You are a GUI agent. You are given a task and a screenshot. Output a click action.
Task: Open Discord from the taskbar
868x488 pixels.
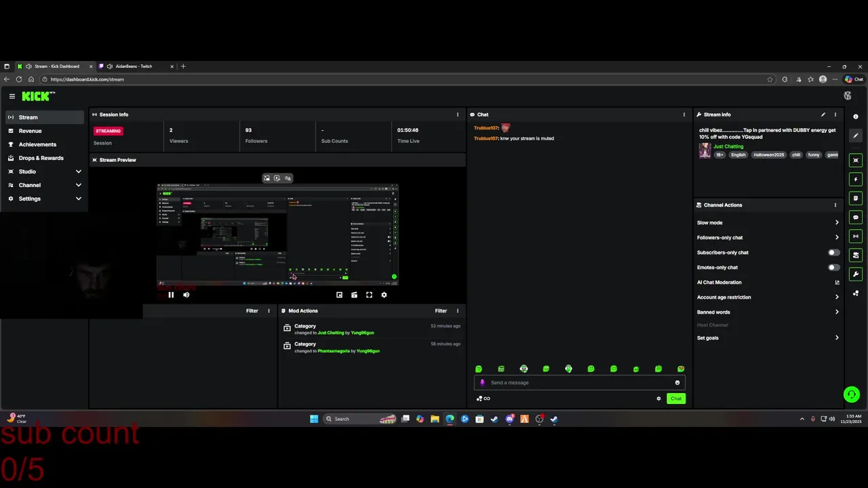(x=510, y=419)
